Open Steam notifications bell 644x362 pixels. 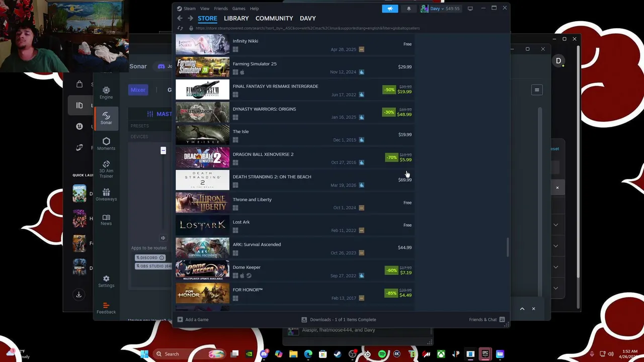[x=409, y=9]
